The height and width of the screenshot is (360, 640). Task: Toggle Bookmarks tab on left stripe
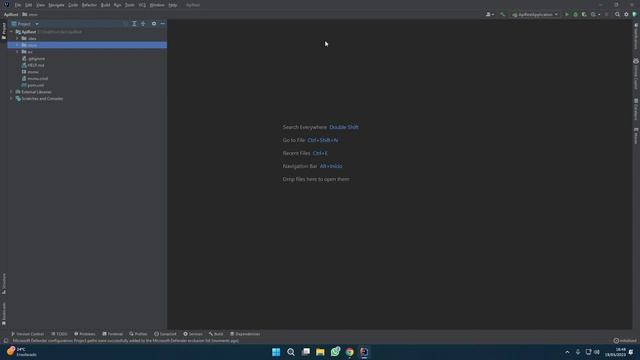(x=4, y=313)
